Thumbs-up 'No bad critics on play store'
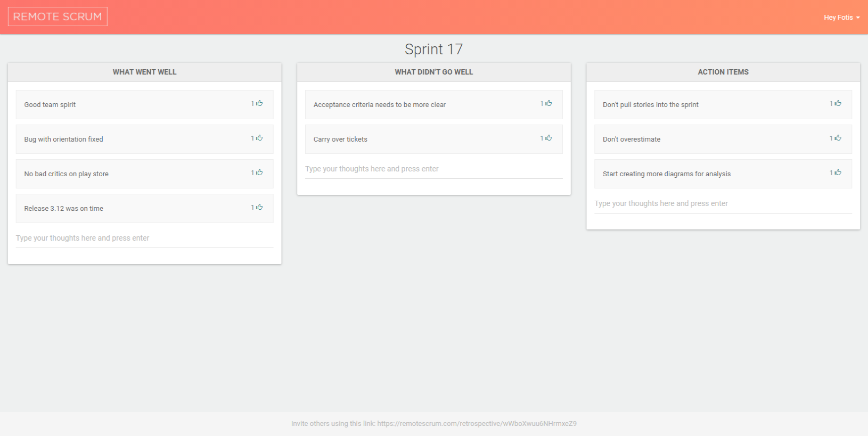This screenshot has height=436, width=868. (259, 172)
